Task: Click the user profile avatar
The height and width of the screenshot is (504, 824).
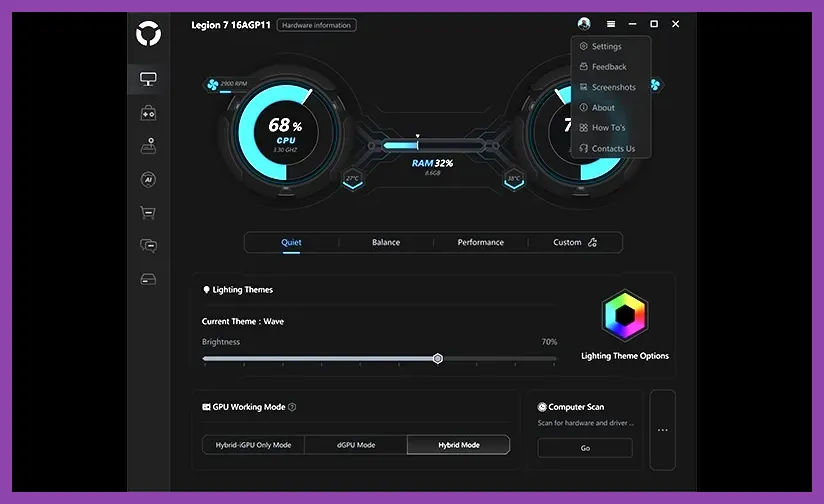Action: [584, 24]
